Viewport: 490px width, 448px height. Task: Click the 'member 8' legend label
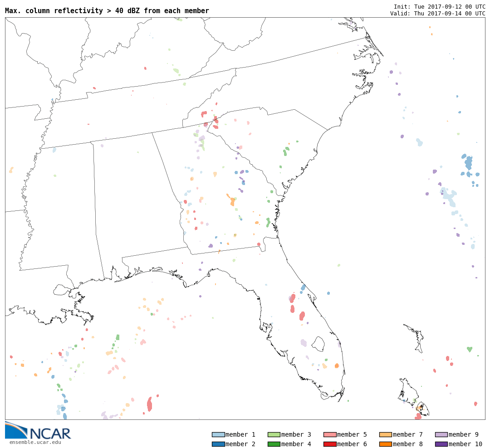(408, 444)
